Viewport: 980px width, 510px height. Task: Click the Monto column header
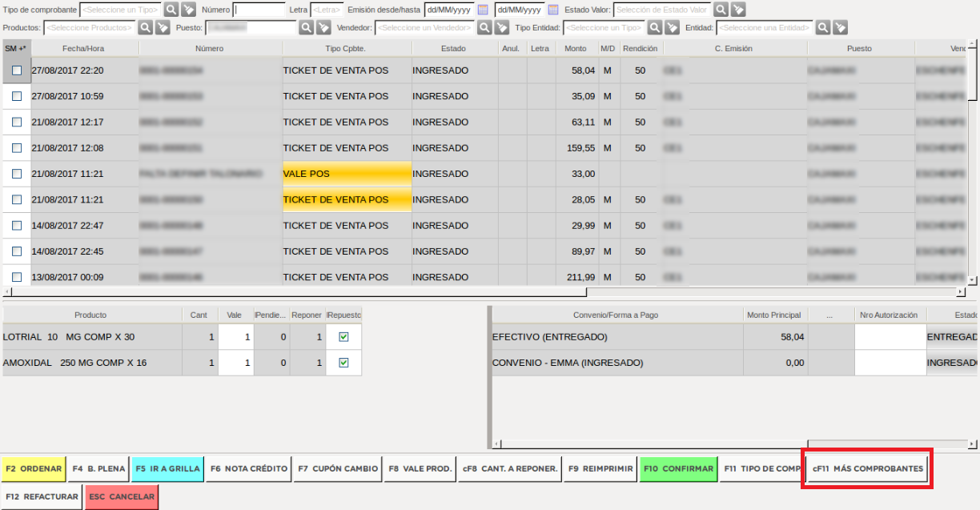(x=575, y=49)
